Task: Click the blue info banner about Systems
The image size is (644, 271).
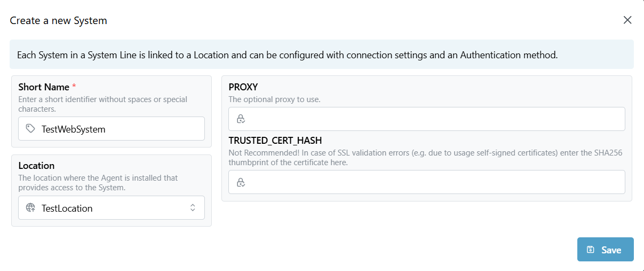Action: tap(321, 55)
